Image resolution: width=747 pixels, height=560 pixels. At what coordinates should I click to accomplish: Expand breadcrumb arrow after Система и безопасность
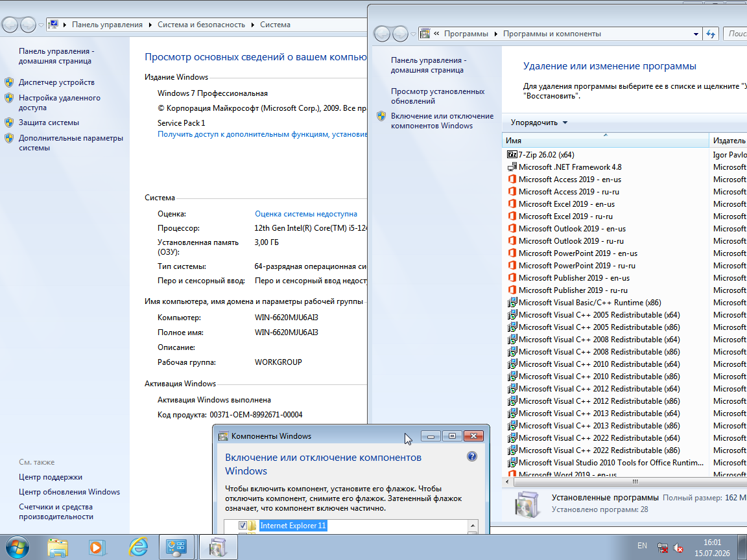[253, 25]
